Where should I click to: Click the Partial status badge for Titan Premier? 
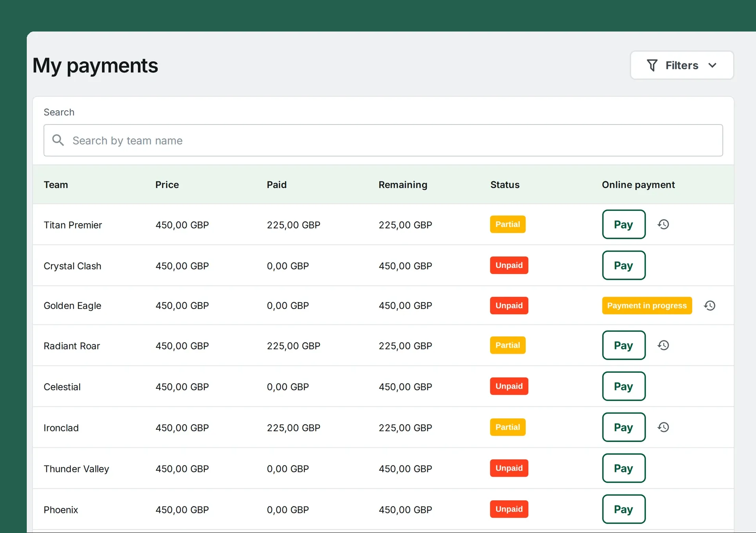tap(508, 225)
